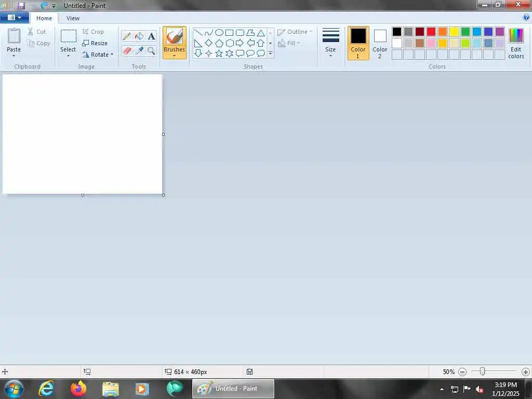The width and height of the screenshot is (532, 399).
Task: Choose the Rounded rectangle shape
Action: pyautogui.click(x=240, y=33)
